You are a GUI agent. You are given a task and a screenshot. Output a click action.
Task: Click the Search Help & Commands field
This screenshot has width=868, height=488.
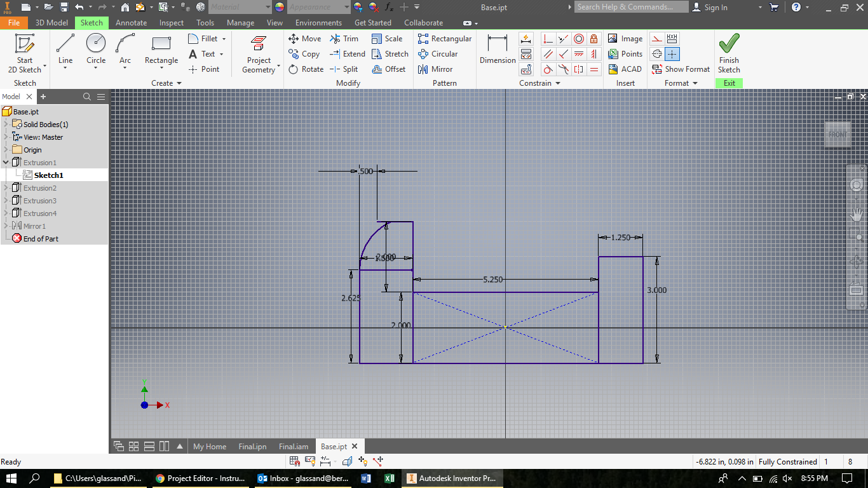632,7
